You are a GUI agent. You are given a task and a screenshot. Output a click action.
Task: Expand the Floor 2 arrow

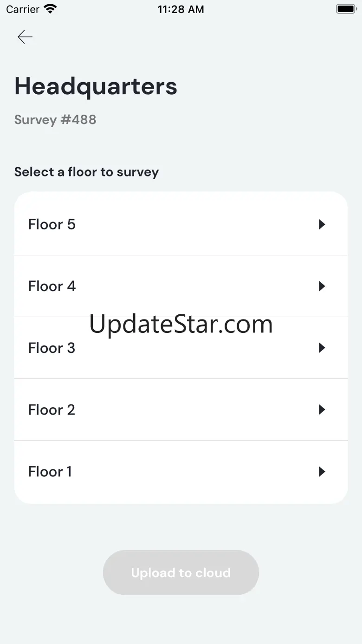click(x=322, y=410)
